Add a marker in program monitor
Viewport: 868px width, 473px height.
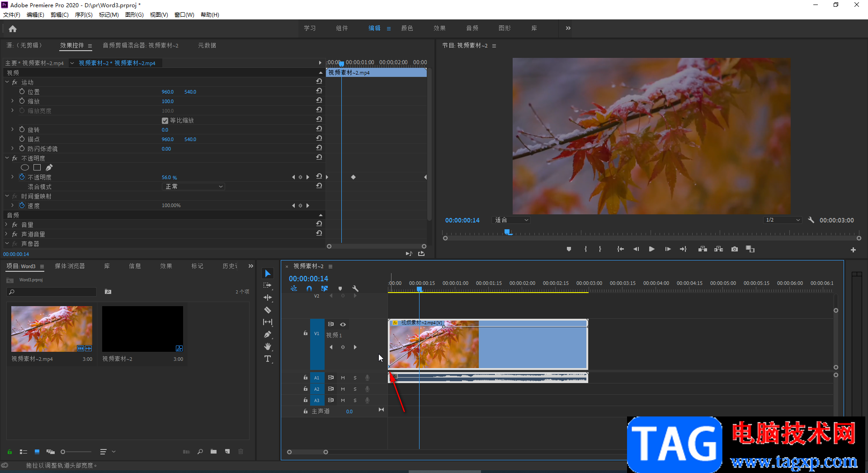[x=569, y=249]
